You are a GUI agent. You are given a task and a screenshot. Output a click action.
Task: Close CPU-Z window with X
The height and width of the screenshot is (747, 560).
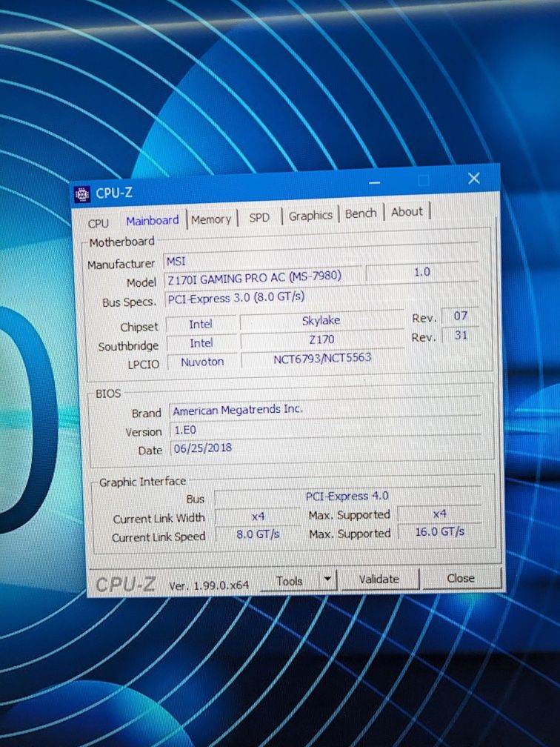[x=474, y=178]
